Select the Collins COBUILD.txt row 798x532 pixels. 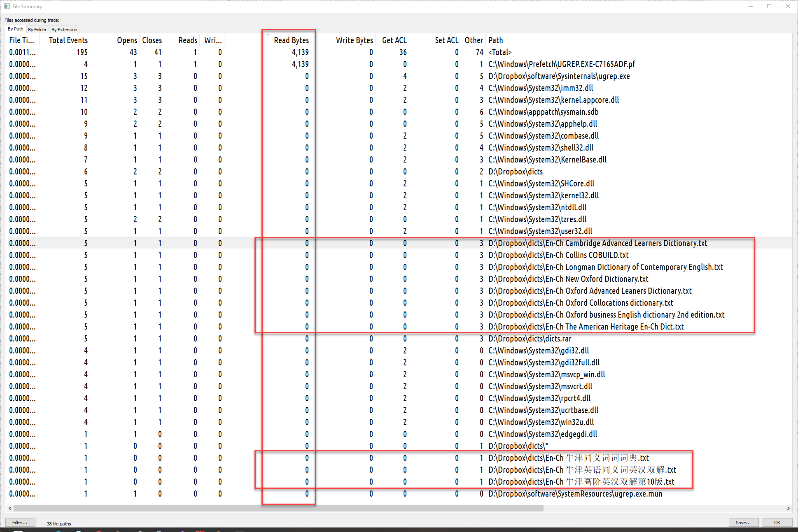click(x=558, y=255)
